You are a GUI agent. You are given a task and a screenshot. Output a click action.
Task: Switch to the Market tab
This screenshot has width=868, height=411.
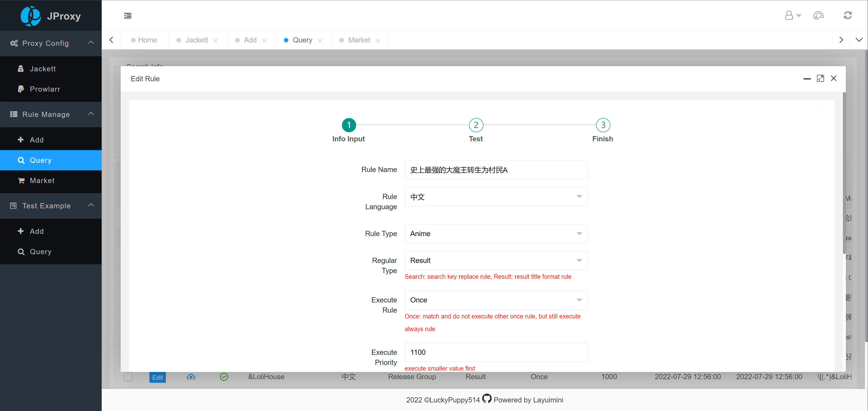(358, 40)
